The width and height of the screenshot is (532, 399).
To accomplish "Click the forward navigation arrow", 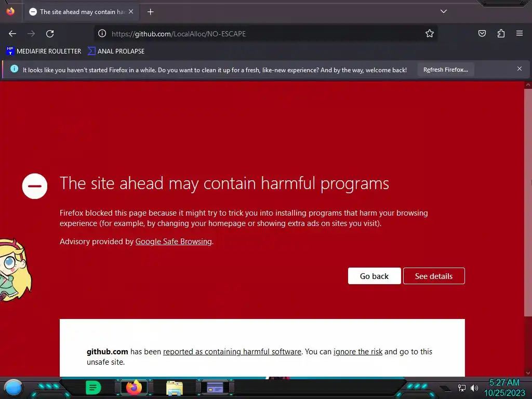I will pos(31,34).
